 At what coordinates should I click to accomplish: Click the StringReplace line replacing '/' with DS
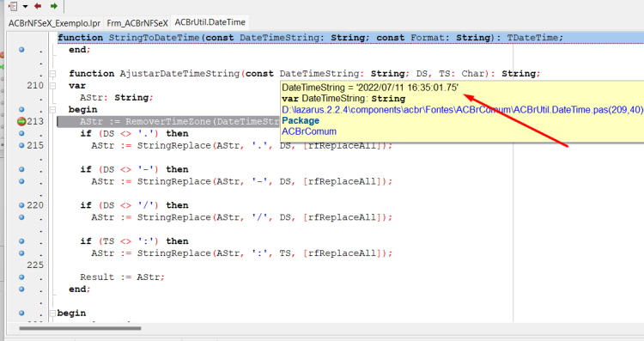point(241,217)
